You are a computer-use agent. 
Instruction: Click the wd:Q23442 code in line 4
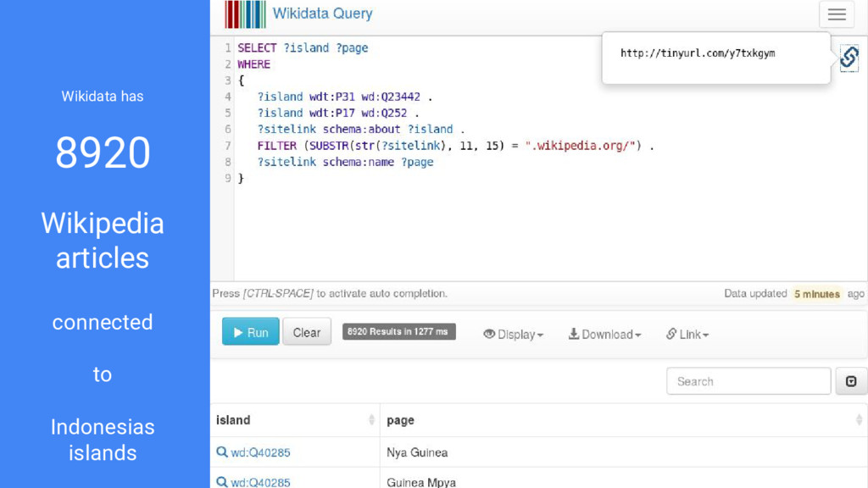click(x=390, y=97)
